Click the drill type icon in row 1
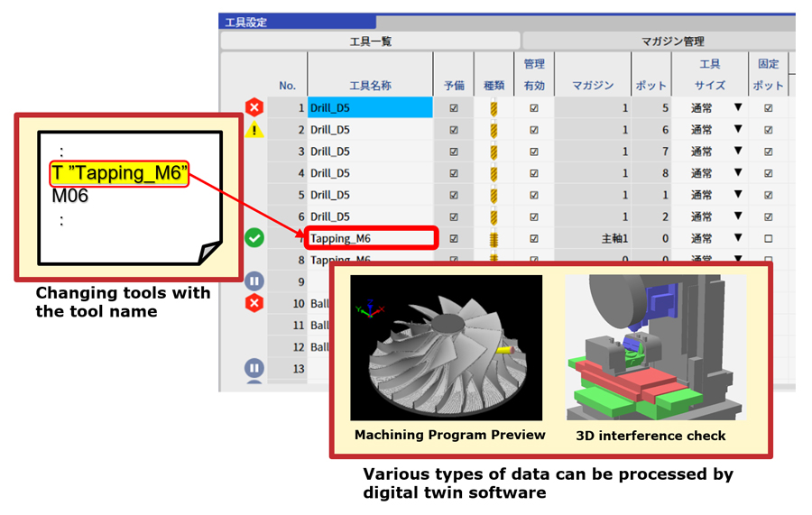Screen dimensions: 812x515 click(494, 108)
